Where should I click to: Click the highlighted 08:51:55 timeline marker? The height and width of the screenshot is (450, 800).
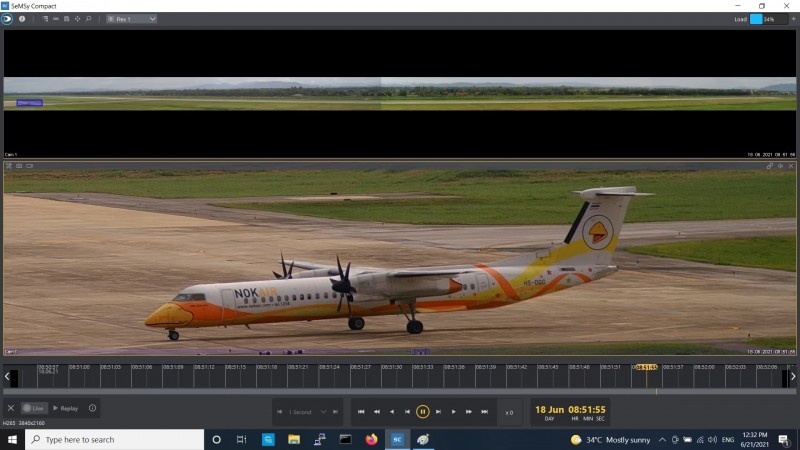point(646,367)
